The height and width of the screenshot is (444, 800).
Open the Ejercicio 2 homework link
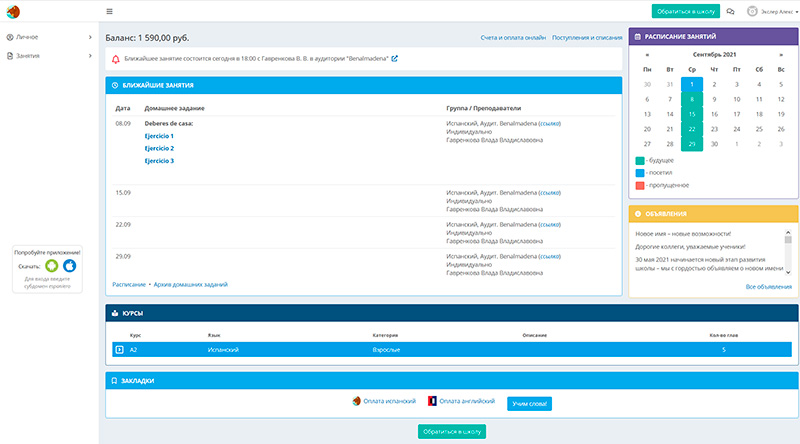159,148
